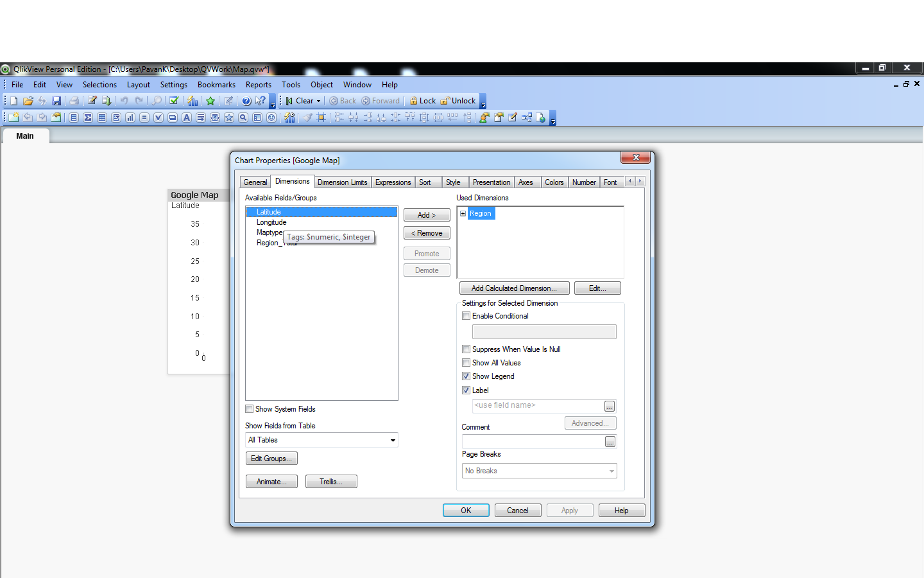
Task: Open the navigation toolbar overflow arrow after Unlock
Action: point(483,101)
